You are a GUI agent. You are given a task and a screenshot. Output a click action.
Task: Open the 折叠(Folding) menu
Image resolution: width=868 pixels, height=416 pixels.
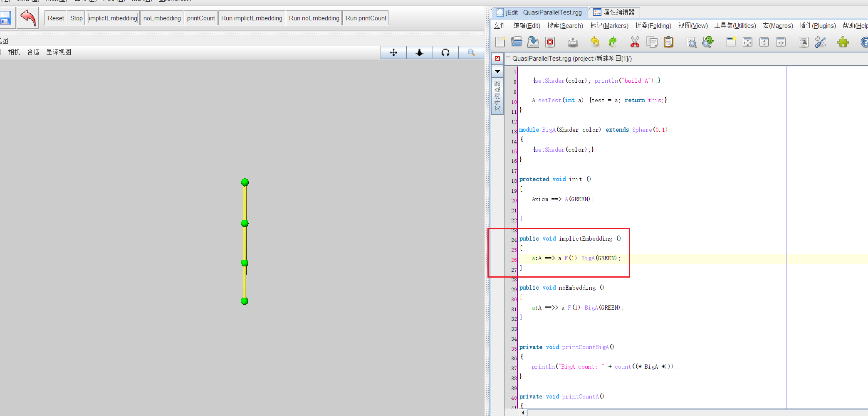[653, 26]
